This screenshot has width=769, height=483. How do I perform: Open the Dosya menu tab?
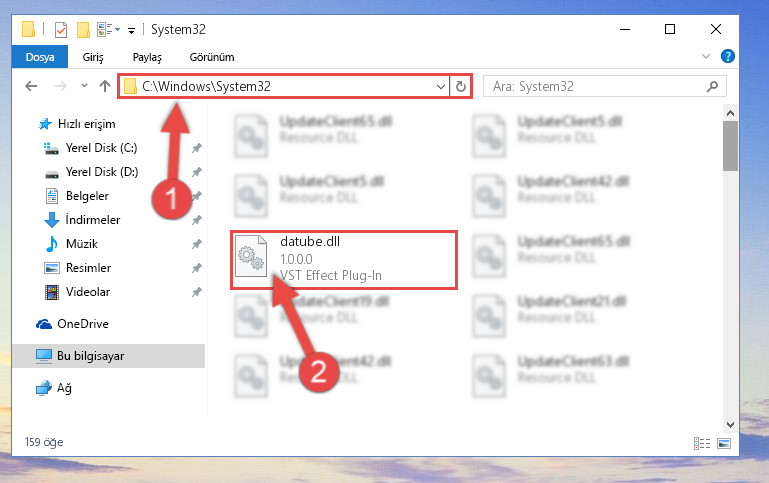tap(40, 57)
